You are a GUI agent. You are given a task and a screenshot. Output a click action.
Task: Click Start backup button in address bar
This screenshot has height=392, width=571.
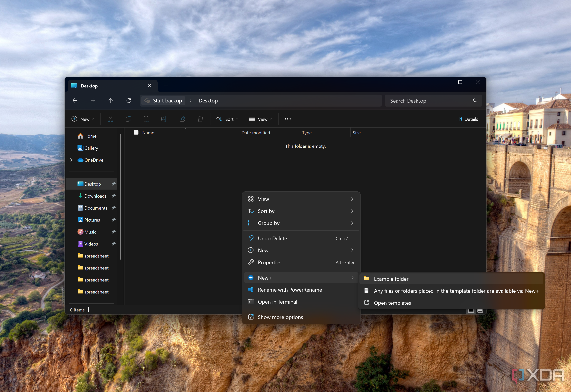(163, 101)
